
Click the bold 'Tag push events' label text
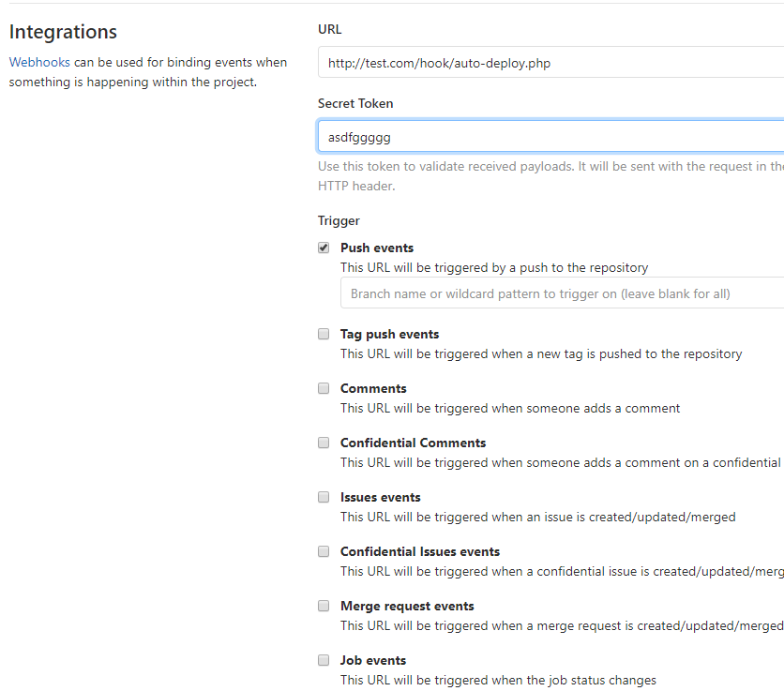click(x=389, y=334)
